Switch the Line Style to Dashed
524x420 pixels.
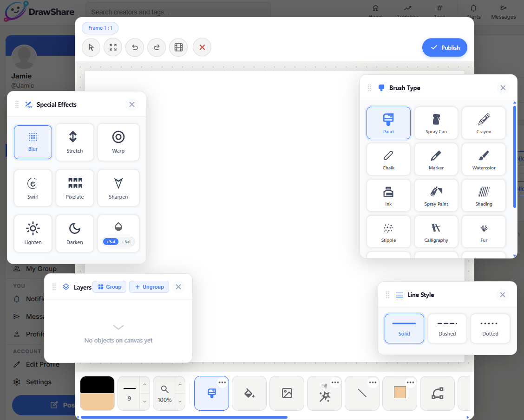tap(447, 328)
